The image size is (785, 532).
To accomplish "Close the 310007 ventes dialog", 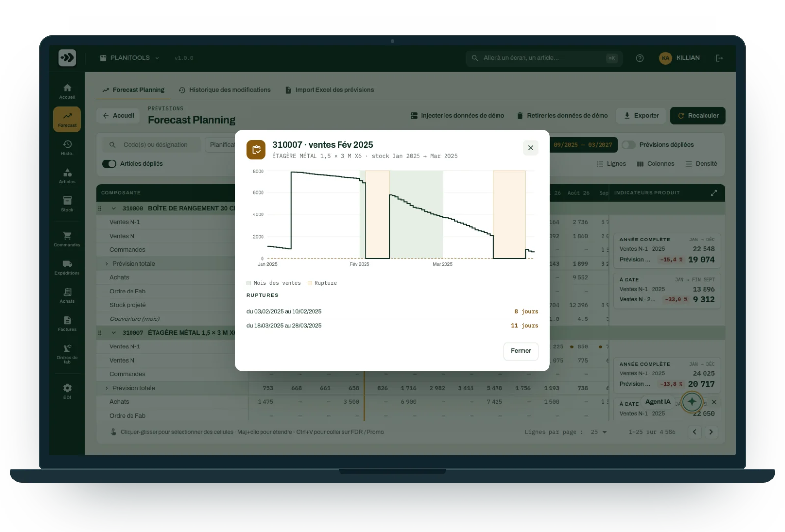I will [530, 148].
